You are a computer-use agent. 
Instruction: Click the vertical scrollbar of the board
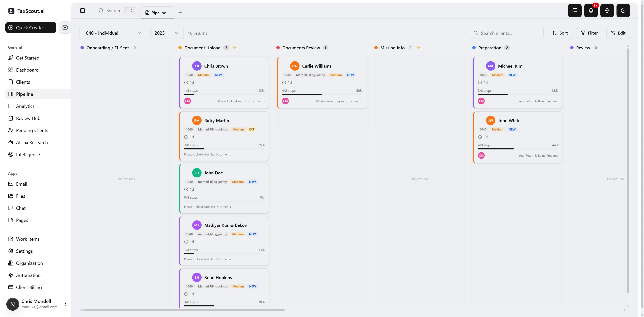(x=628, y=171)
